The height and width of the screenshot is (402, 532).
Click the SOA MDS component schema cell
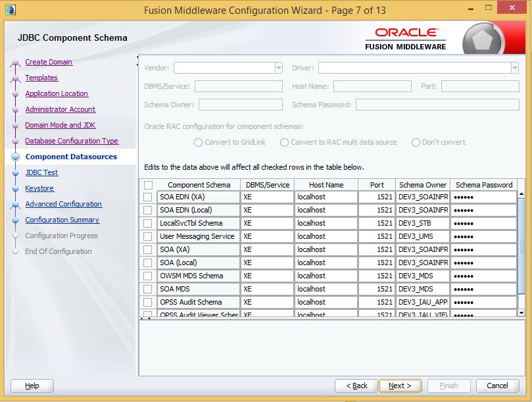(199, 289)
